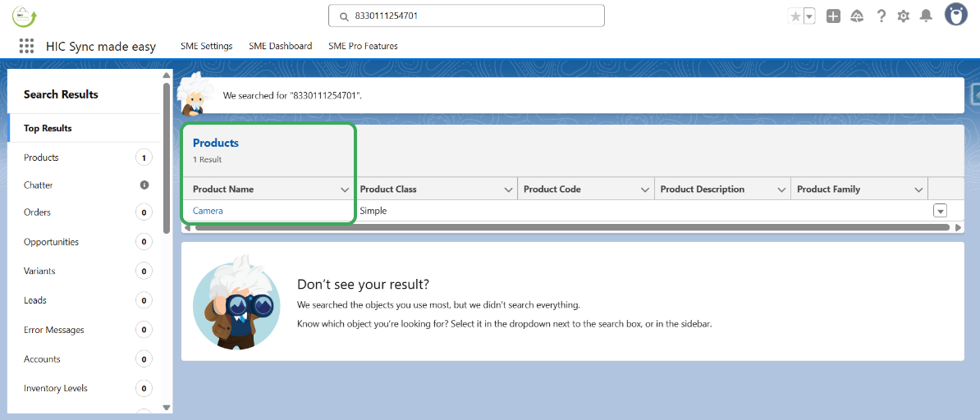Open the App Launcher grid icon
The image size is (980, 420).
pos(26,46)
